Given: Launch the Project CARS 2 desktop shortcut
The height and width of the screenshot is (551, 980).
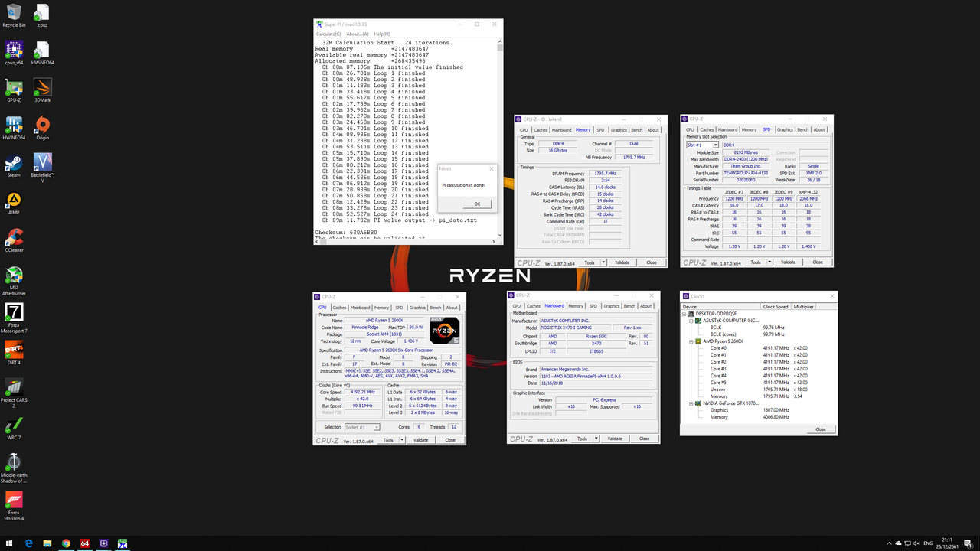Looking at the screenshot, I should pos(14,393).
